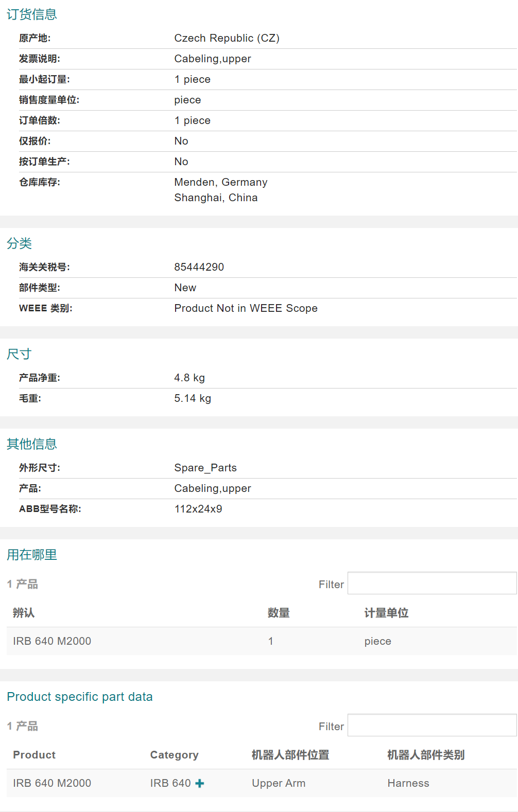Click the 分类 section heading
The height and width of the screenshot is (812, 518).
[x=20, y=243]
